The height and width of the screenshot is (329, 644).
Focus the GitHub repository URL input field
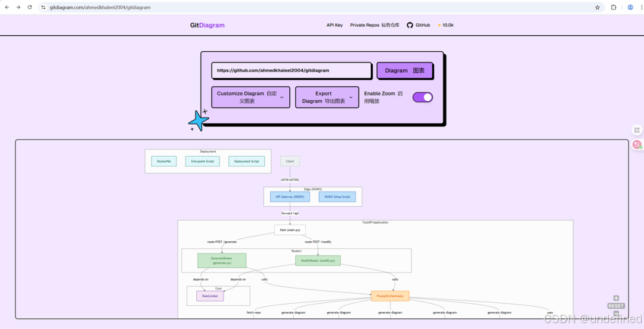tap(291, 71)
